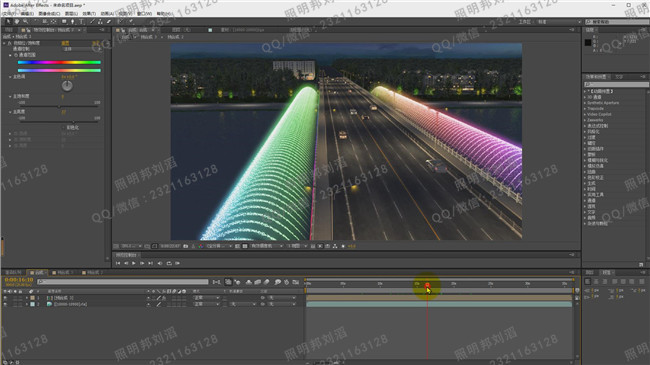Open the 文件(F) menu
Viewport: 650px width, 365px height.
(9, 14)
